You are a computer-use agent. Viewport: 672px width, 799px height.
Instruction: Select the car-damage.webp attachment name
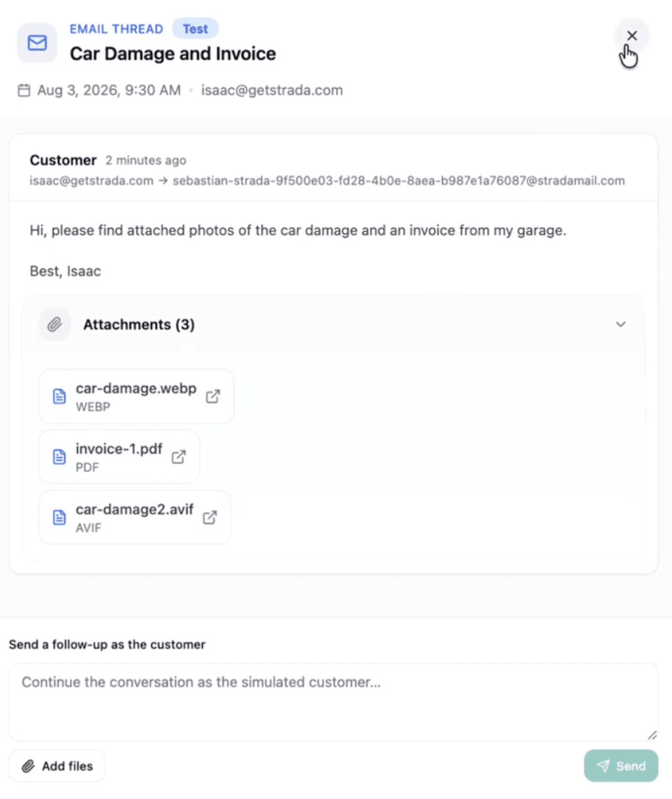pos(136,388)
